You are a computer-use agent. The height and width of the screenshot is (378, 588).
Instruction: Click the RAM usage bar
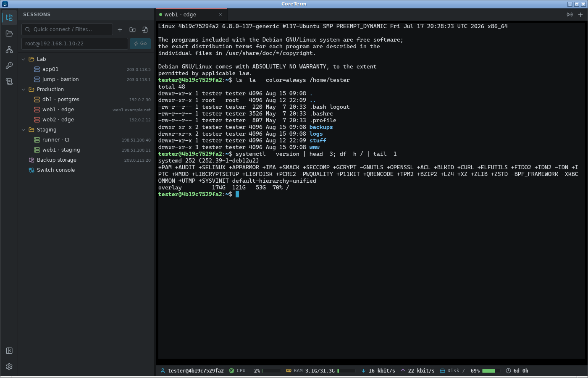(346, 371)
